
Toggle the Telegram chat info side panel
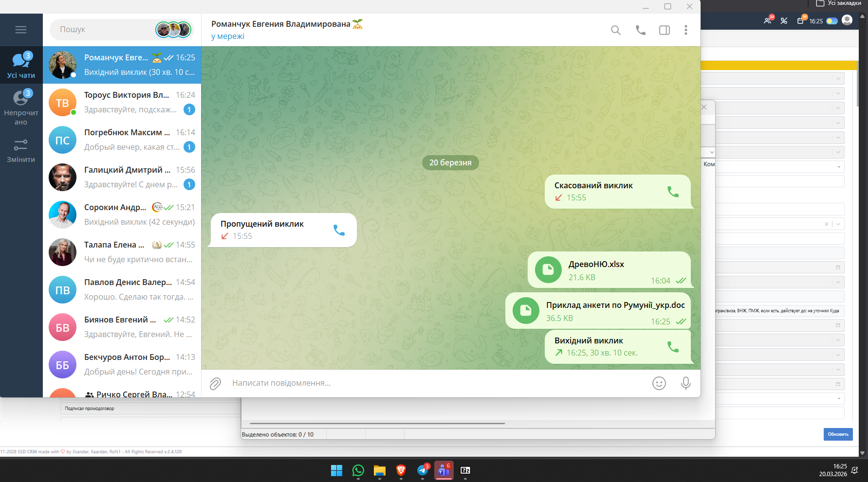pyautogui.click(x=665, y=30)
